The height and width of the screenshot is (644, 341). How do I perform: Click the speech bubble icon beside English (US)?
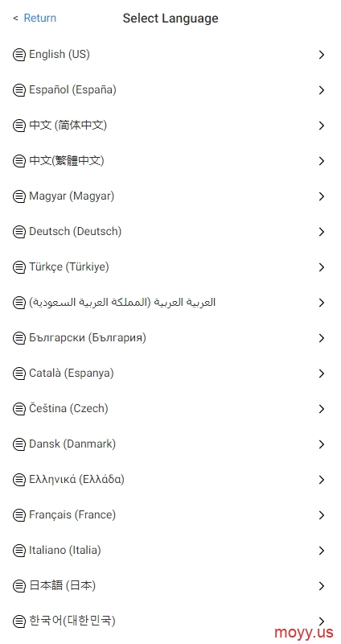[x=18, y=55]
